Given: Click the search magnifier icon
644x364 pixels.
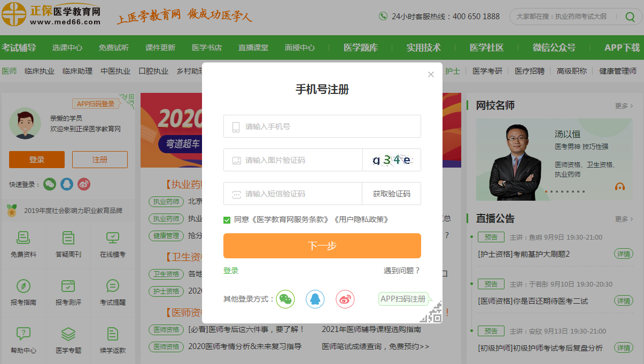Looking at the screenshot, I should coord(630,17).
